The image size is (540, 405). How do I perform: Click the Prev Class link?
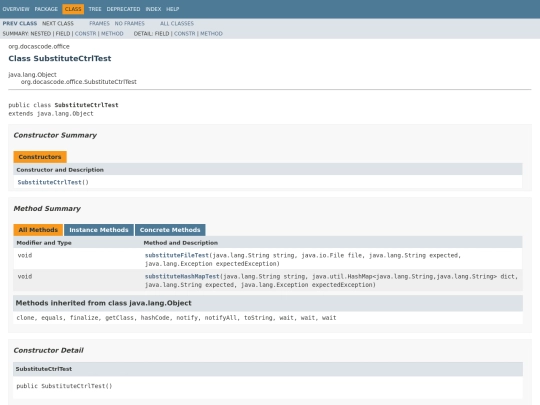click(x=20, y=23)
